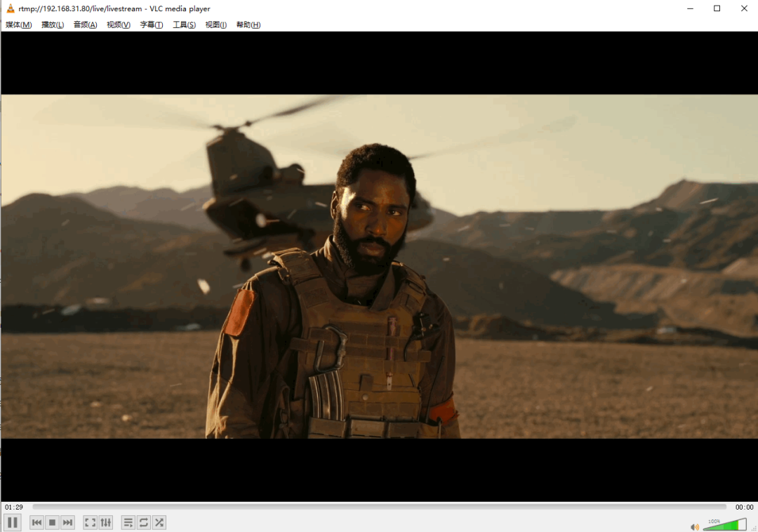Open the 字幕(T) menu

[x=152, y=25]
